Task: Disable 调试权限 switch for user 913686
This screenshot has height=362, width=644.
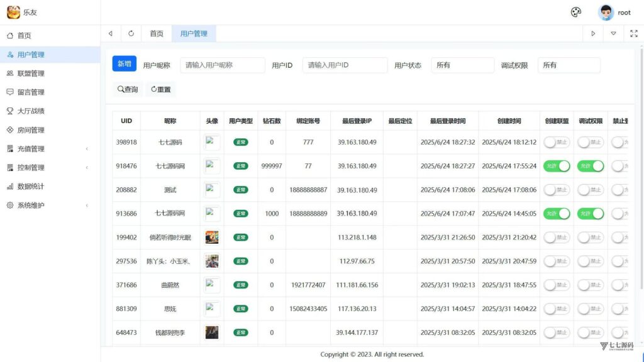Action: click(x=590, y=214)
